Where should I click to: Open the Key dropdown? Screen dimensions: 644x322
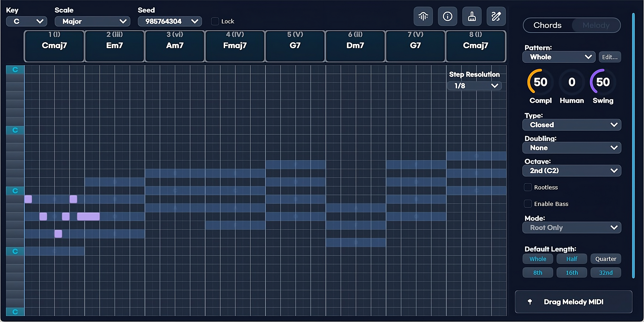coord(26,21)
